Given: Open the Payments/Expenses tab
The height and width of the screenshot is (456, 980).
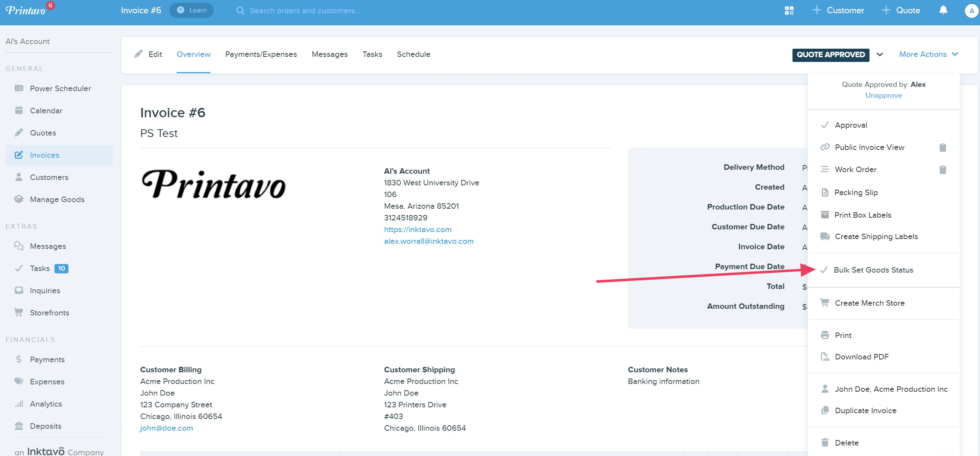Looking at the screenshot, I should [261, 55].
